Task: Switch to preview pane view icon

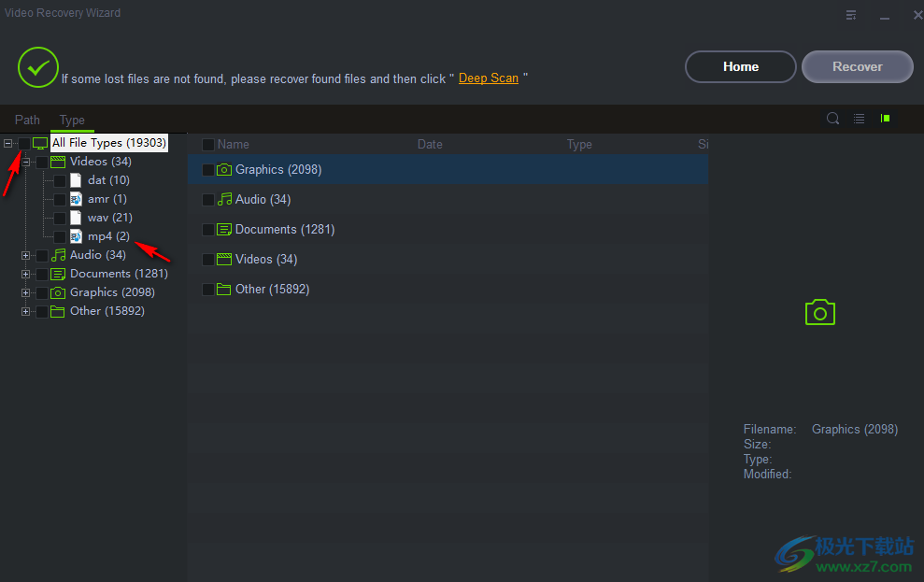Action: (885, 119)
